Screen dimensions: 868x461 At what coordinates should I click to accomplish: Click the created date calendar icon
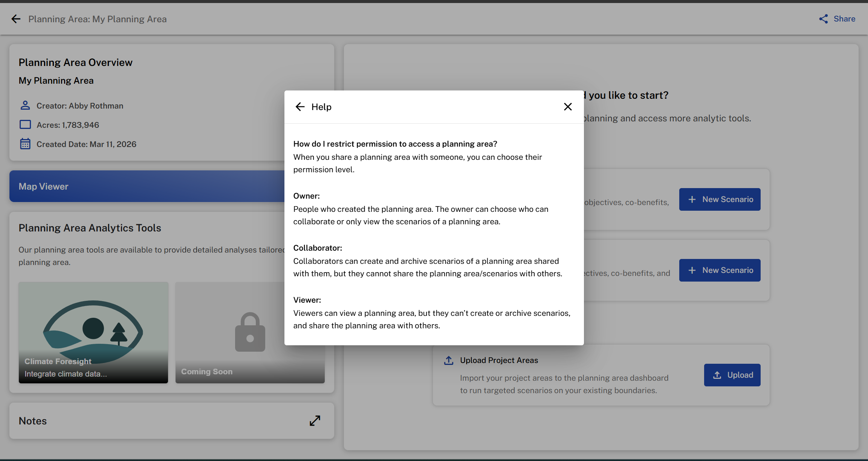point(25,144)
